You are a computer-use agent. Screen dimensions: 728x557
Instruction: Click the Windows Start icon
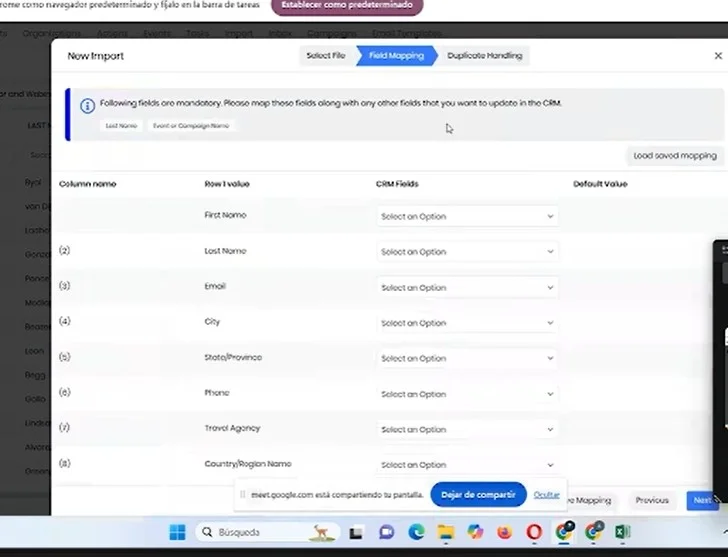coord(177,532)
